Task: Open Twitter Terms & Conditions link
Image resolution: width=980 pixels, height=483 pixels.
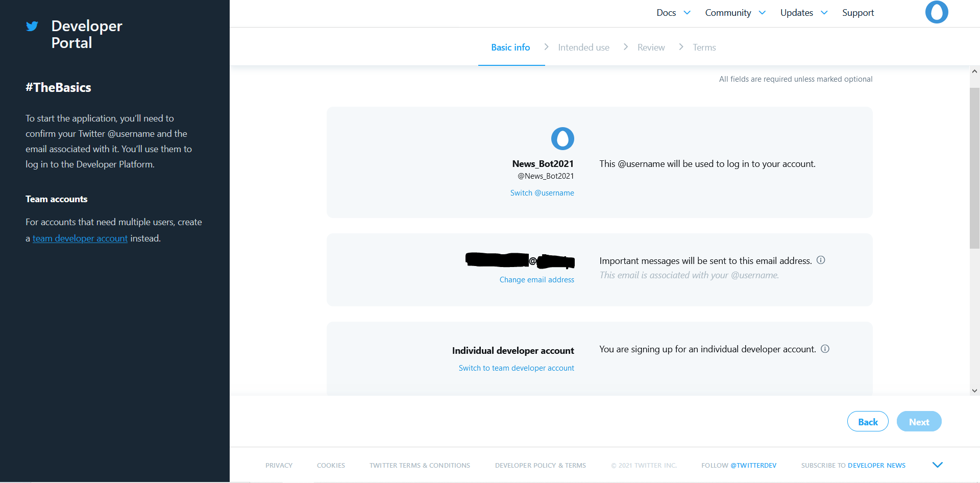Action: 420,466
